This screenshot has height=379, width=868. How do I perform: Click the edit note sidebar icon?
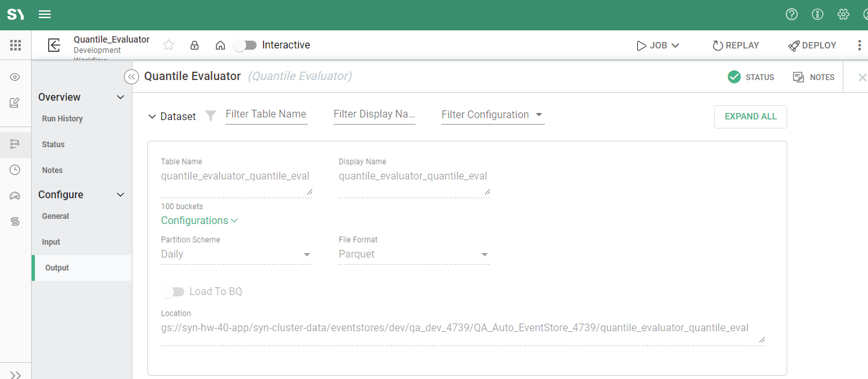[x=15, y=103]
